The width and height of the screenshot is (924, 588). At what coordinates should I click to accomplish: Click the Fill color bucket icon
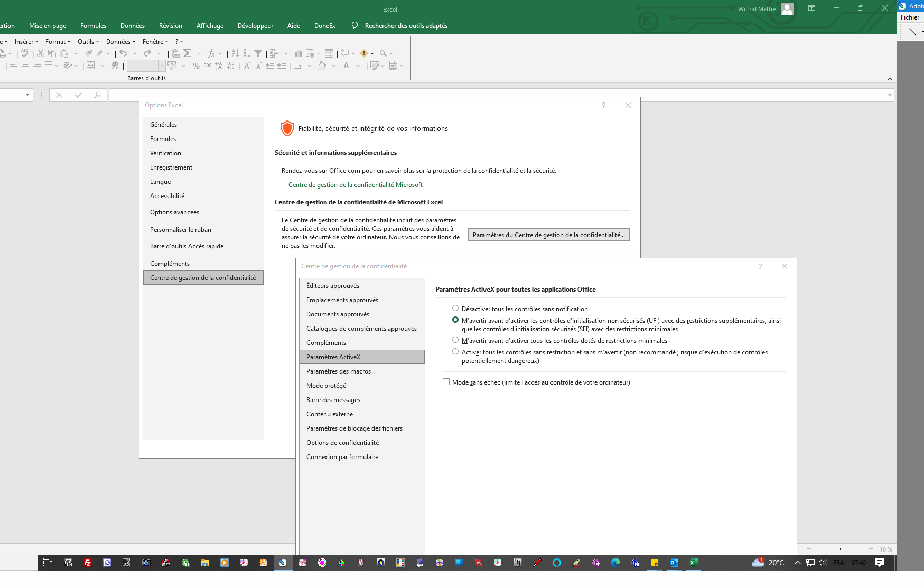tap(322, 66)
